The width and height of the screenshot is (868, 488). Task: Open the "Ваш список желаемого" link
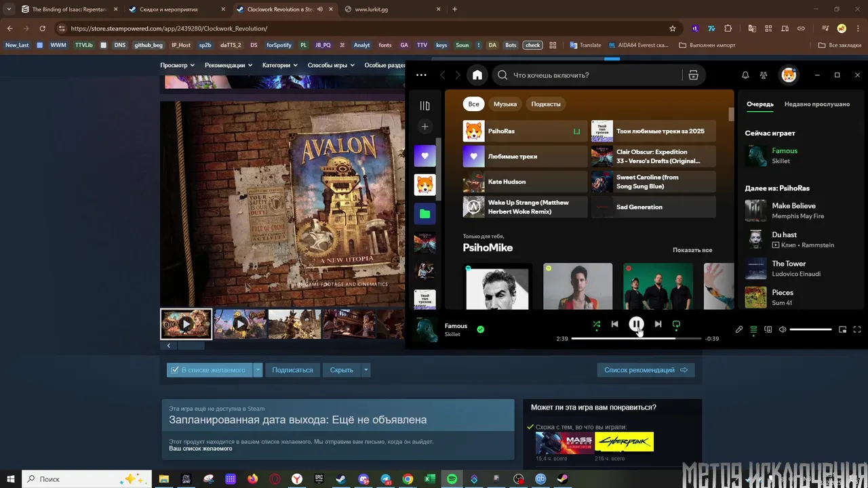pos(201,449)
